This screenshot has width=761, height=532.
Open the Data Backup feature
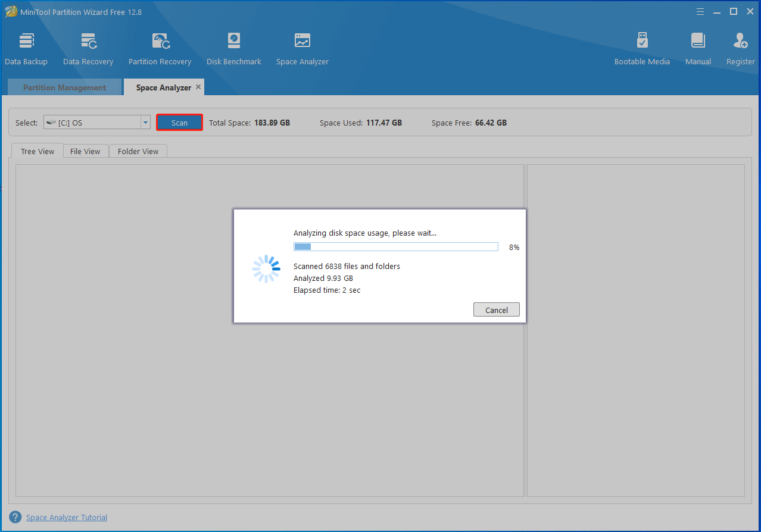[x=26, y=48]
